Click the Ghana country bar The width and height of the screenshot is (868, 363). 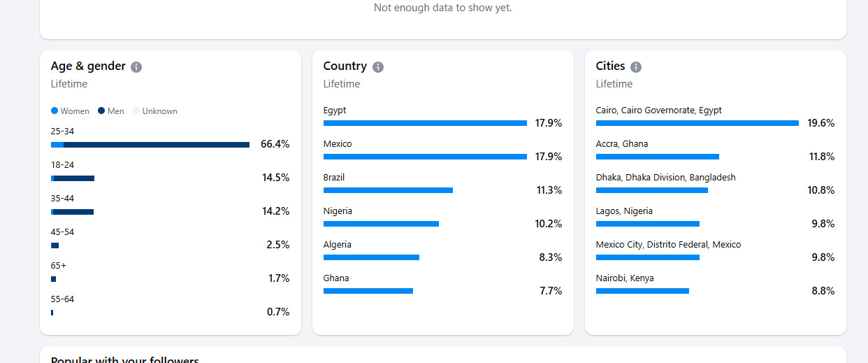point(368,291)
